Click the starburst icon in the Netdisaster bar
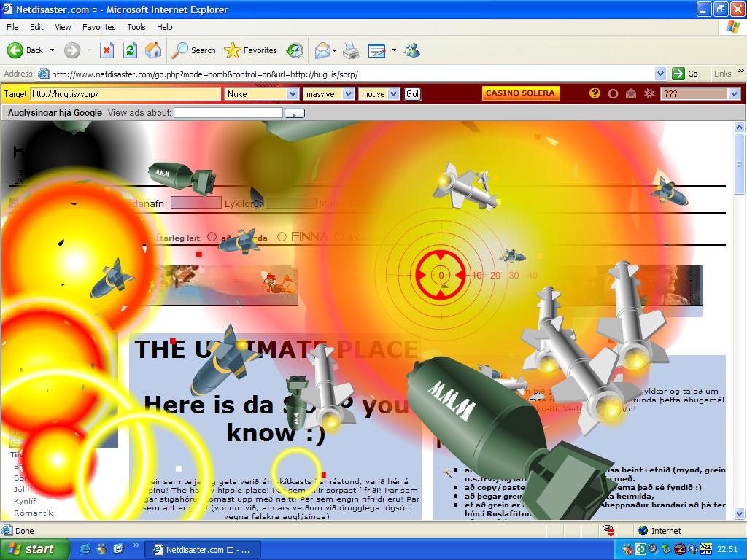This screenshot has width=747, height=560. (649, 93)
